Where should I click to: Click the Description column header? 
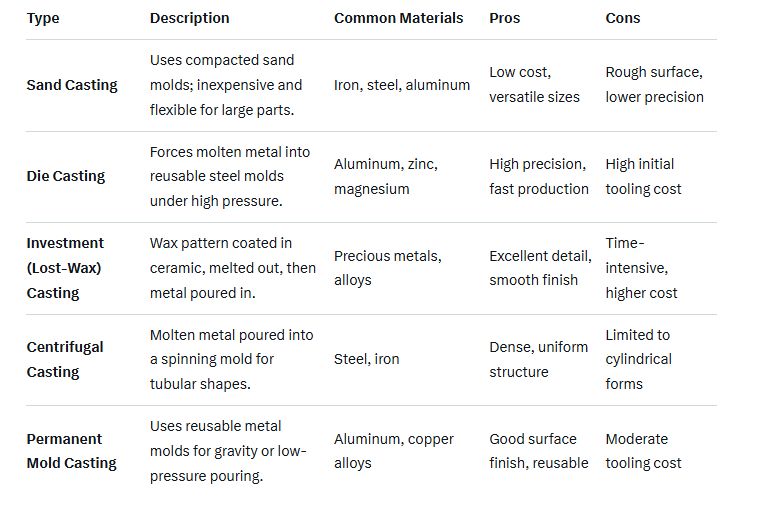point(189,18)
